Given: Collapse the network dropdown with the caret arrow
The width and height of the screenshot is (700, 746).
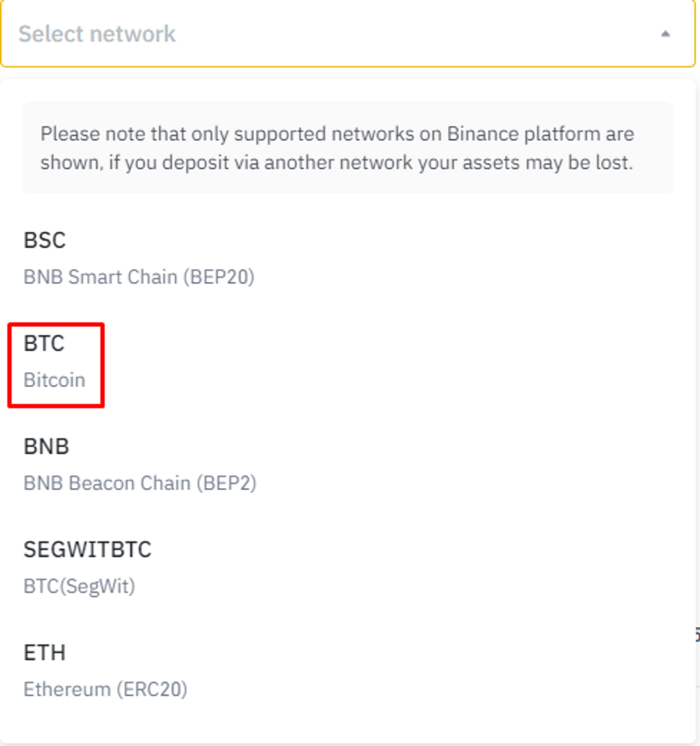Looking at the screenshot, I should pos(665,34).
